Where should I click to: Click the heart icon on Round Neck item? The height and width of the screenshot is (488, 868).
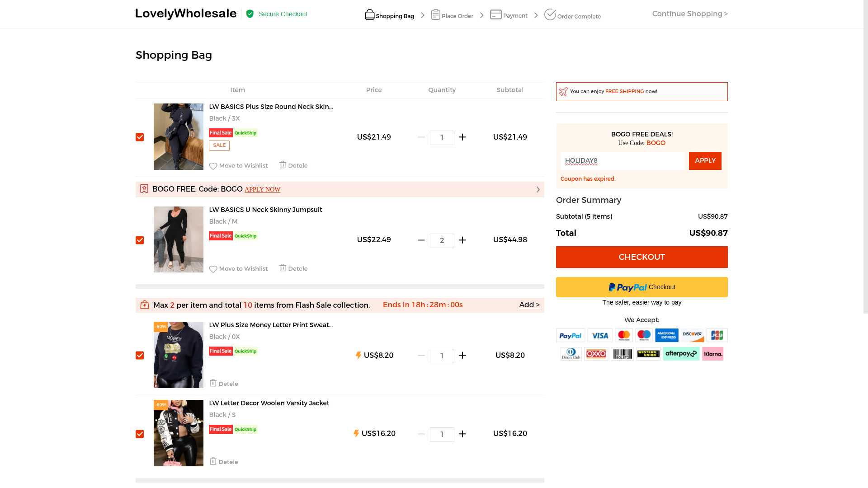click(213, 166)
